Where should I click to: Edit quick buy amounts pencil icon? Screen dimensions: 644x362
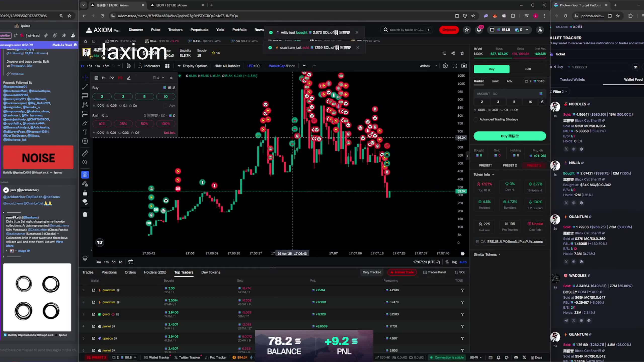click(542, 102)
